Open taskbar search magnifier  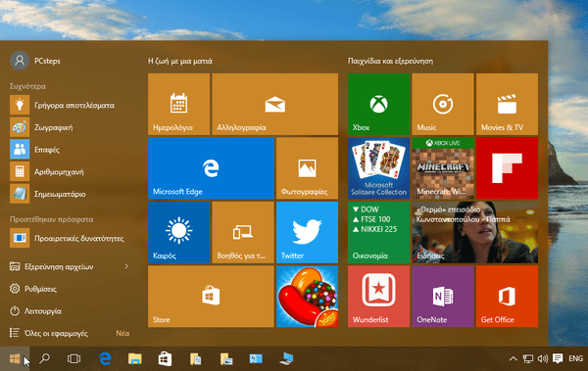click(45, 358)
